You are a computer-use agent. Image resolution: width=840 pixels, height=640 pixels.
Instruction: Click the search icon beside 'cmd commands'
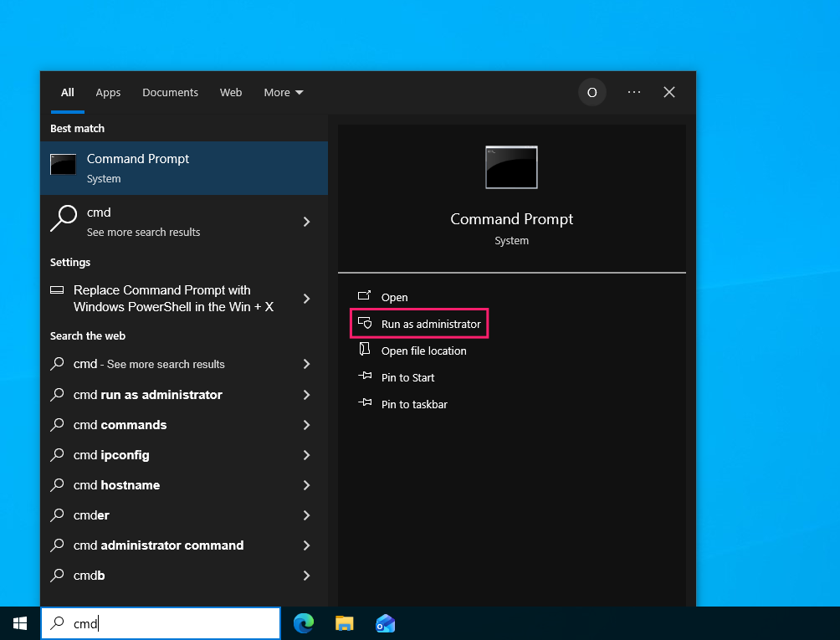coord(57,424)
